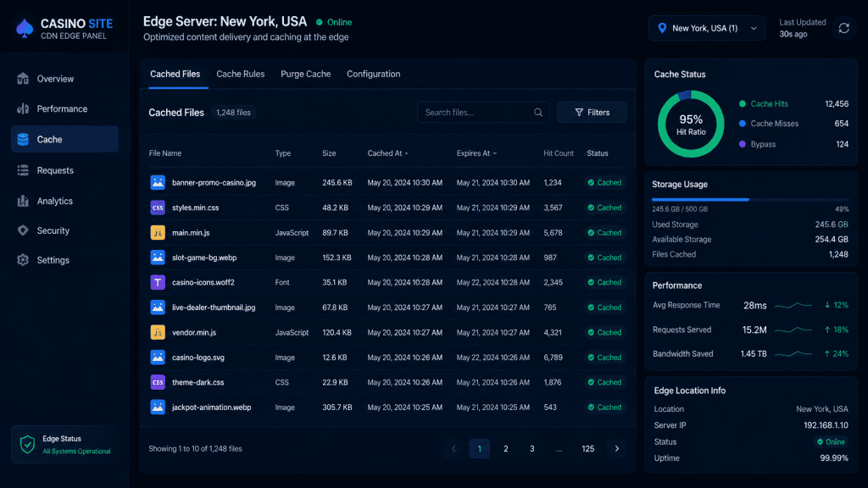Screen dimensions: 868x488
Task: Click the search magnifier icon
Action: point(538,113)
